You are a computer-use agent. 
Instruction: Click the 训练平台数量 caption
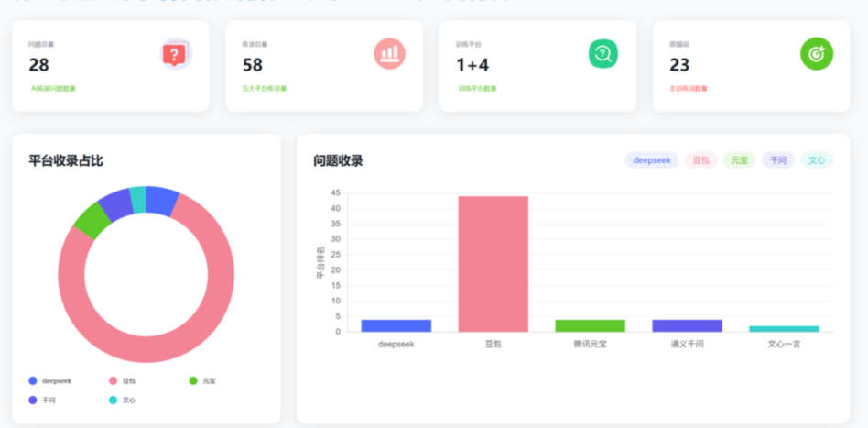(477, 89)
